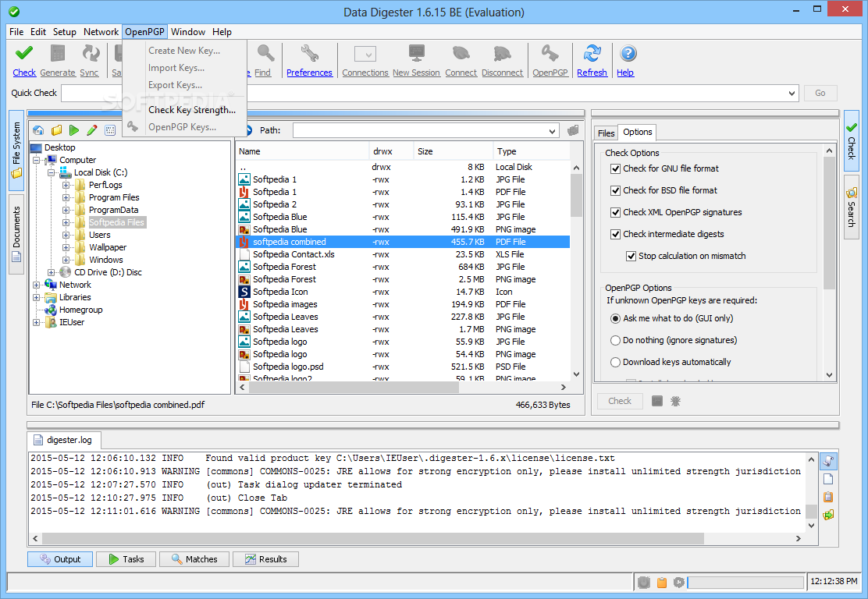Click the status bar progress bar

pos(745,582)
